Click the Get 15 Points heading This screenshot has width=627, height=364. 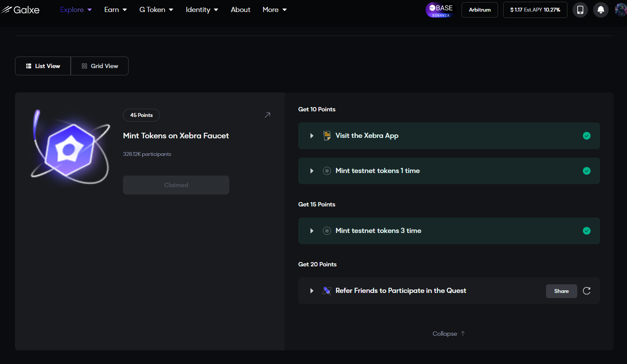(x=317, y=204)
